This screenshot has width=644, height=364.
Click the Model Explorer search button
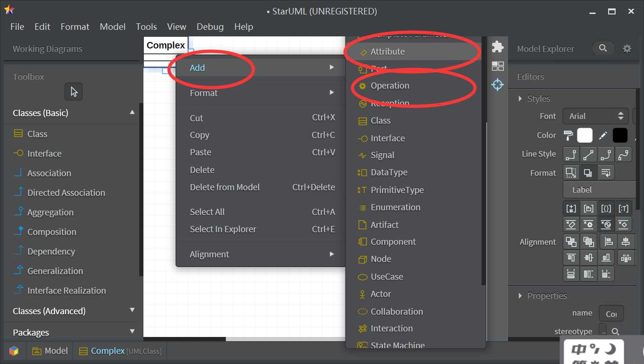pyautogui.click(x=603, y=48)
